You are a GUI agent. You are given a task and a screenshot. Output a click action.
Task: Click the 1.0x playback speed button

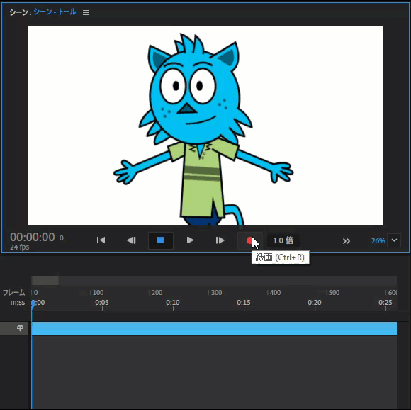click(283, 240)
